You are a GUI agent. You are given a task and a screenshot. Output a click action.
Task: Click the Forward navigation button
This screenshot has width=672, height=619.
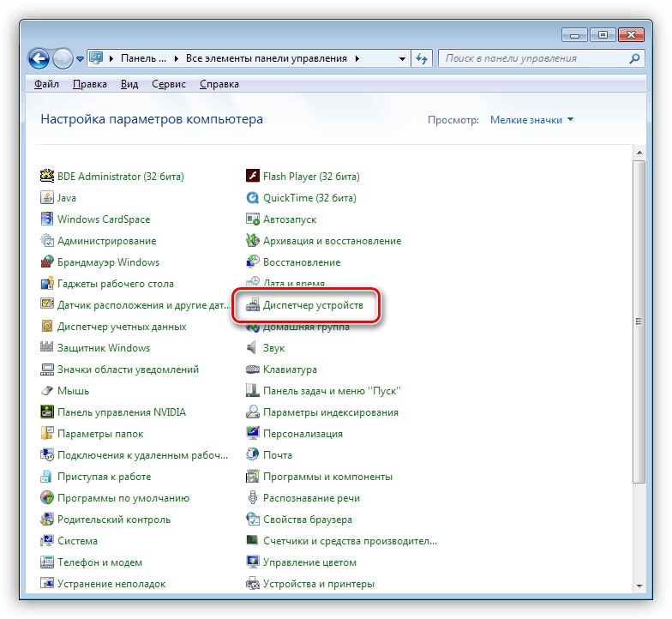(63, 58)
